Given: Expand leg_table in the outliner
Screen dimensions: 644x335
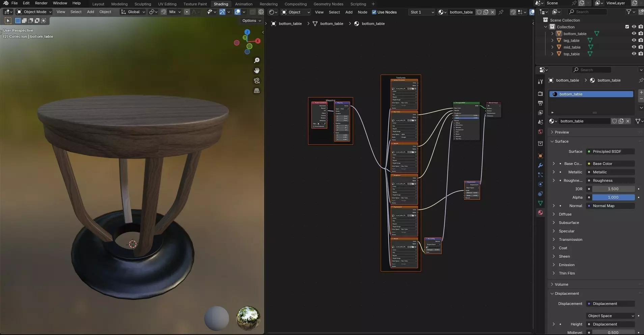Looking at the screenshot, I should (552, 40).
